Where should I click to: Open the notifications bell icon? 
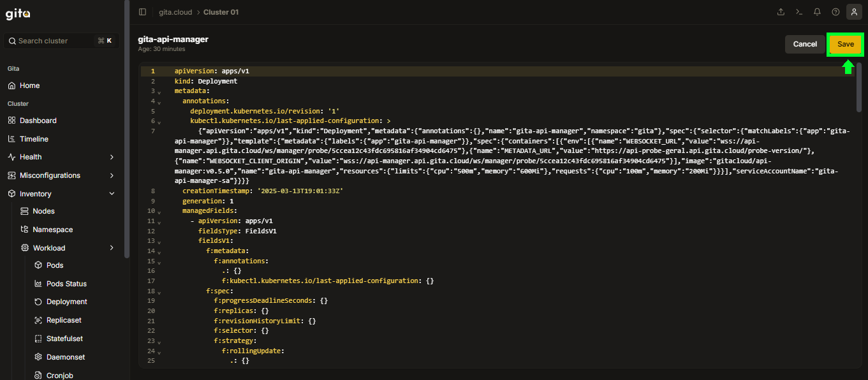(x=817, y=12)
